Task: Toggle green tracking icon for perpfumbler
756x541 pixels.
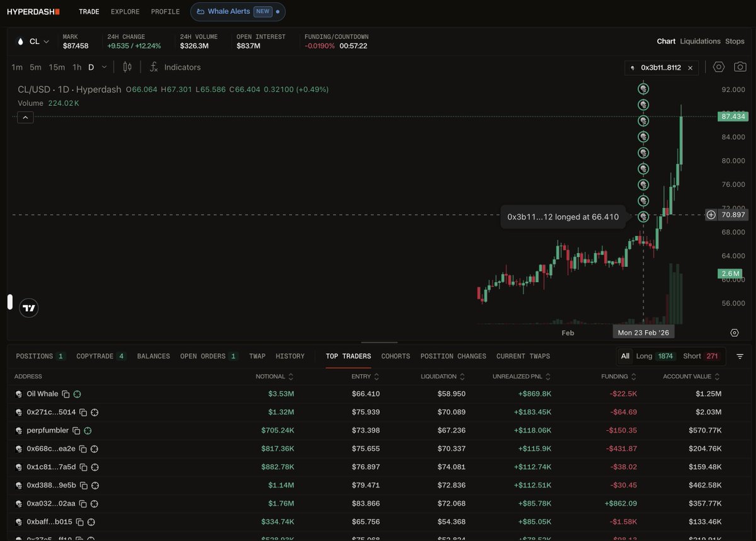Action: 88,430
